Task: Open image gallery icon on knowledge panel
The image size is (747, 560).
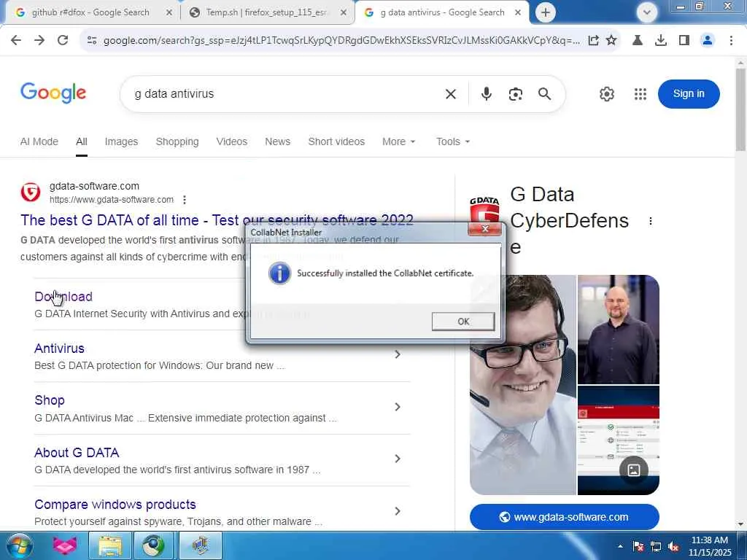Action: pyautogui.click(x=634, y=470)
